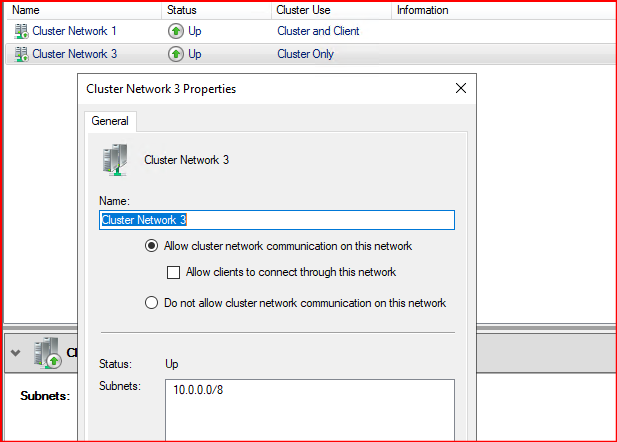Enable 'Allow clients to connect through this network'
The image size is (617, 442).
[x=173, y=272]
